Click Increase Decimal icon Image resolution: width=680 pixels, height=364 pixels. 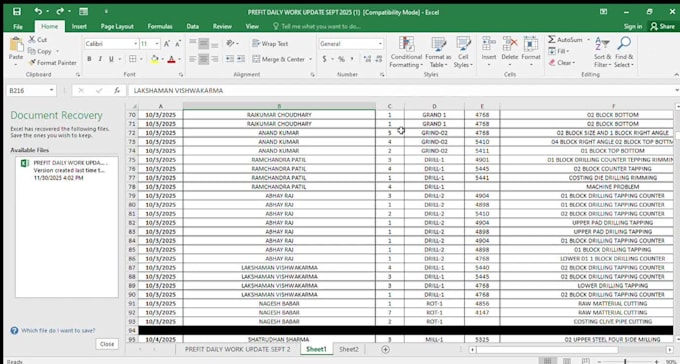point(367,59)
